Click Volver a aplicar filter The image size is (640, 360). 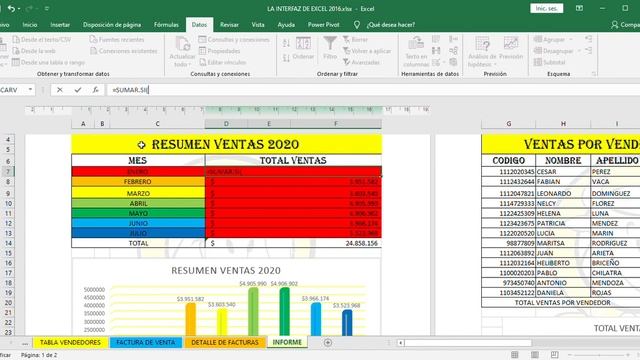pyautogui.click(x=367, y=51)
